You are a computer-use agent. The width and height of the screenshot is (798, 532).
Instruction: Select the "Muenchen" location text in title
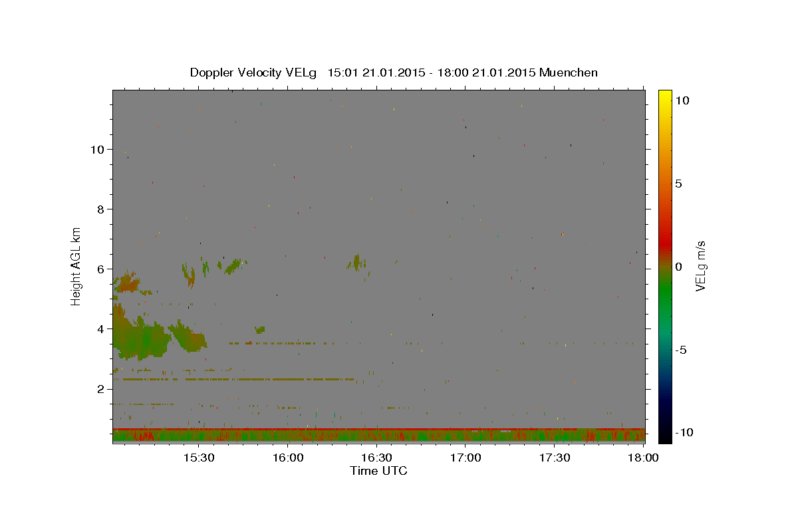coord(569,72)
